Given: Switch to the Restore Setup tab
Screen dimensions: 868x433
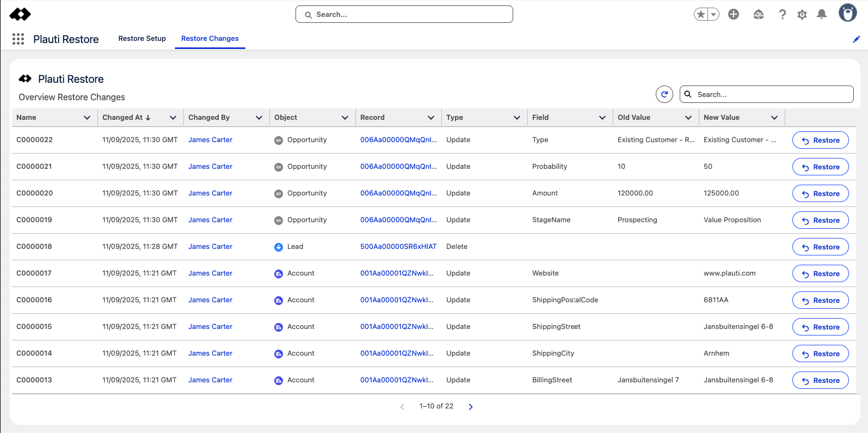Looking at the screenshot, I should click(142, 39).
